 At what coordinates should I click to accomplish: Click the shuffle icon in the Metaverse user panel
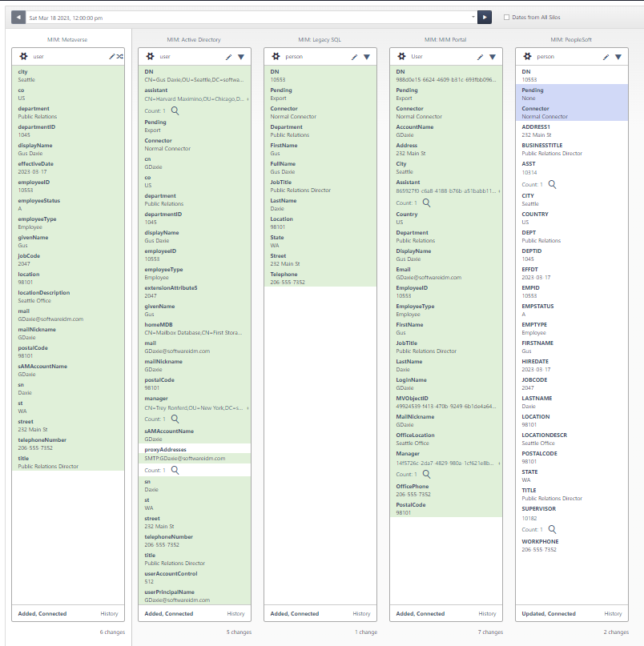[x=119, y=57]
